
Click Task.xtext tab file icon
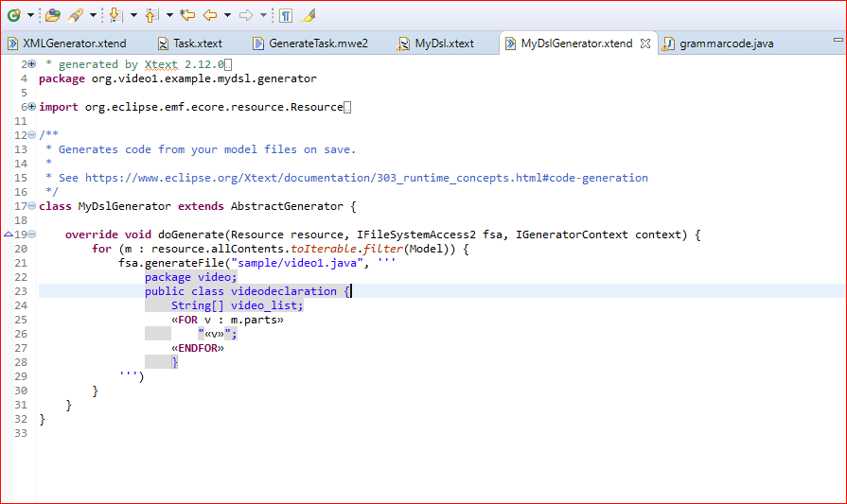[163, 43]
